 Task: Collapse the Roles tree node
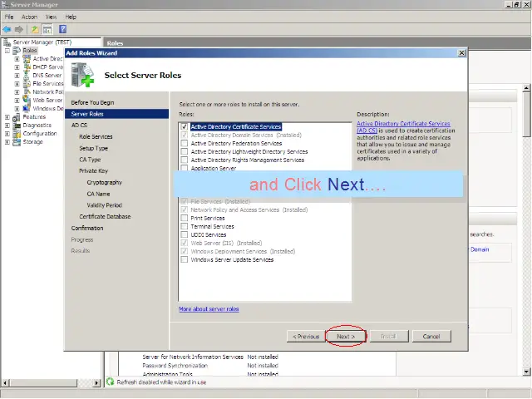point(7,51)
